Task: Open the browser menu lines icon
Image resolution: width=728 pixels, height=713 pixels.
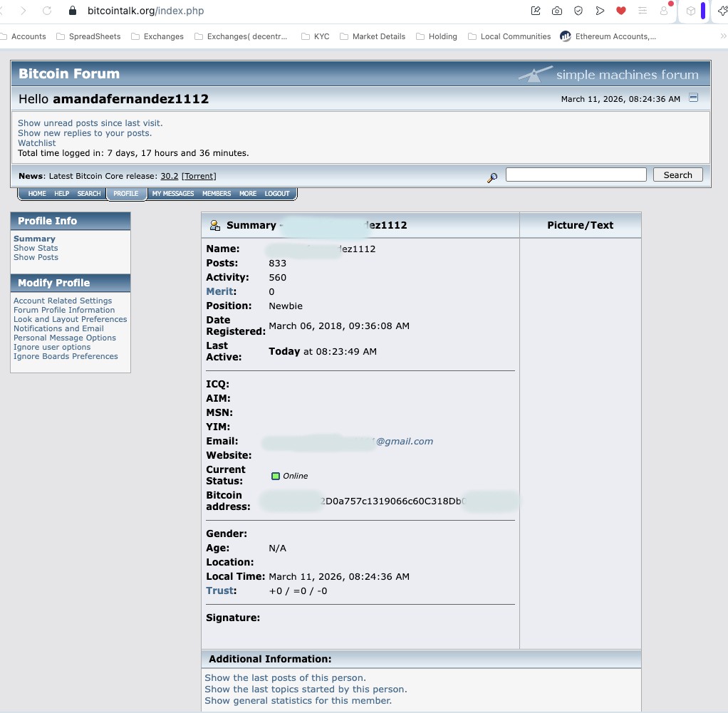Action: (643, 11)
